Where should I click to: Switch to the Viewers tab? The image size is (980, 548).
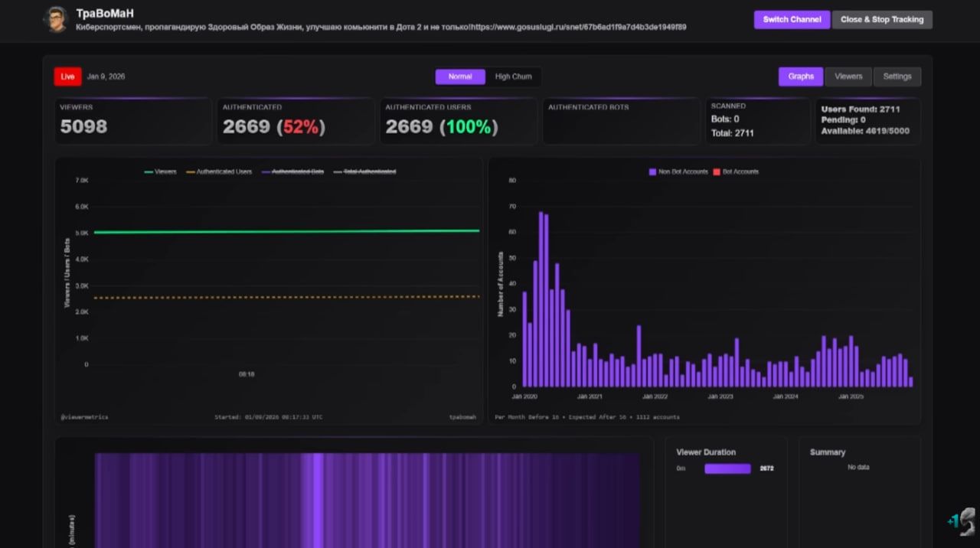[x=848, y=77]
